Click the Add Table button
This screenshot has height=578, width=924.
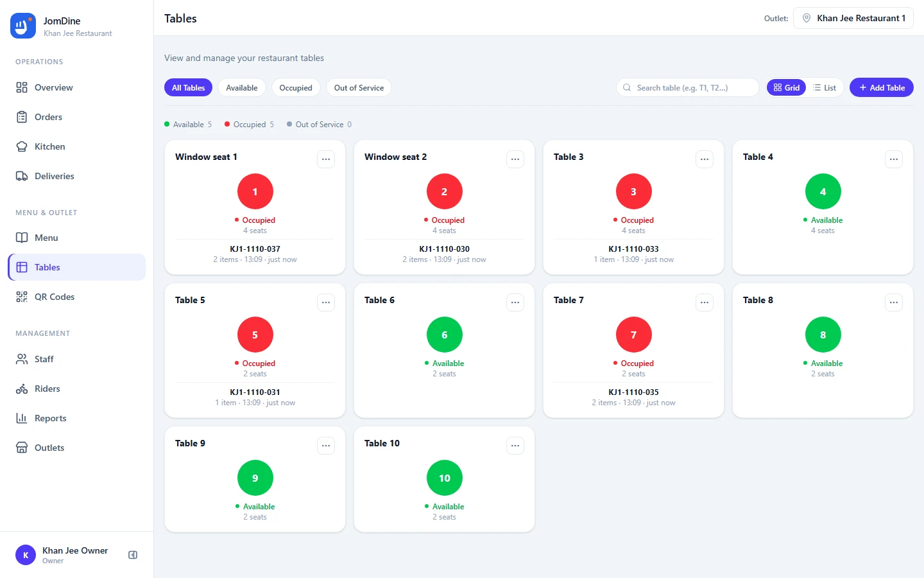(882, 87)
